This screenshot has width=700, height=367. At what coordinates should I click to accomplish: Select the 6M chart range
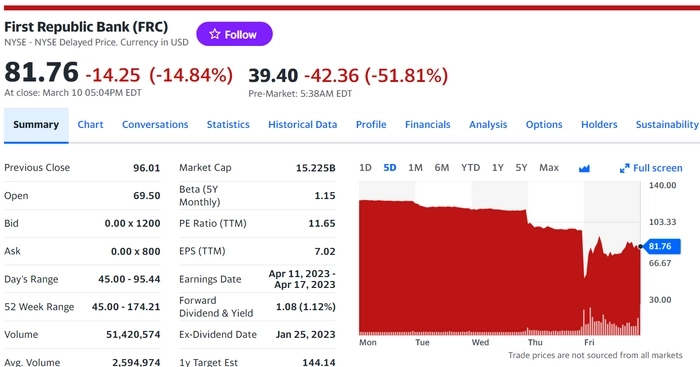click(x=442, y=167)
